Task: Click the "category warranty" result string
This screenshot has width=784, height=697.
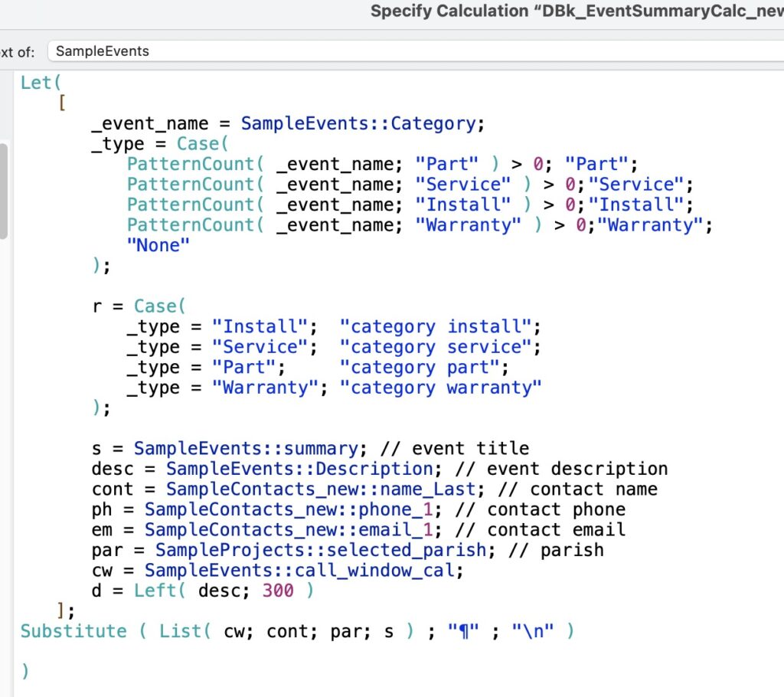Action: [440, 388]
